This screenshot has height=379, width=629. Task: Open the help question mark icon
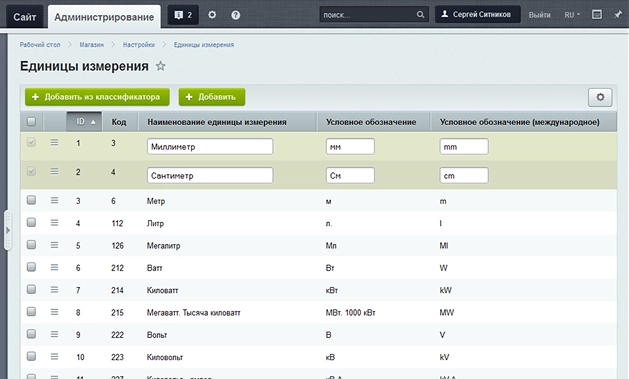pyautogui.click(x=235, y=15)
